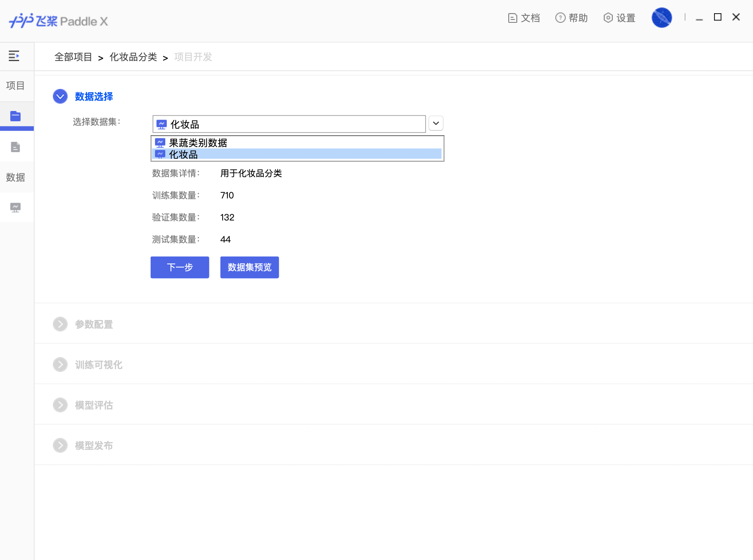This screenshot has height=560, width=753.
Task: Click the 数据集预览 button
Action: click(x=249, y=267)
